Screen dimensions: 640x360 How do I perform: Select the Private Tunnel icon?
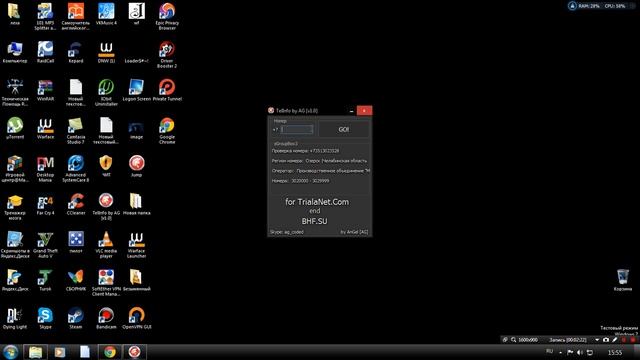[x=167, y=90]
